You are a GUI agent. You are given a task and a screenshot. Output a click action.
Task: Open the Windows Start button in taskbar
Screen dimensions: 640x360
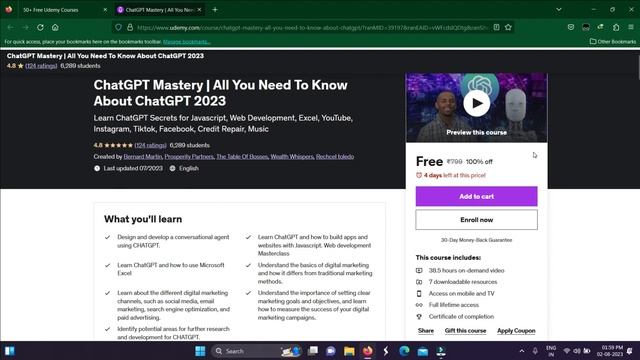point(200,351)
